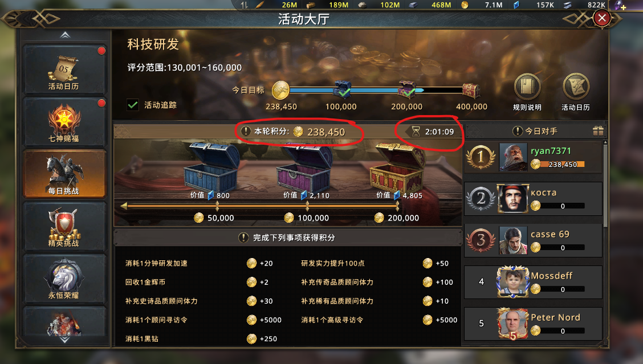Viewport: 643px width, 364px height.
Task: Click the info icon beside 完成下列事项获得积分
Action: pos(243,238)
